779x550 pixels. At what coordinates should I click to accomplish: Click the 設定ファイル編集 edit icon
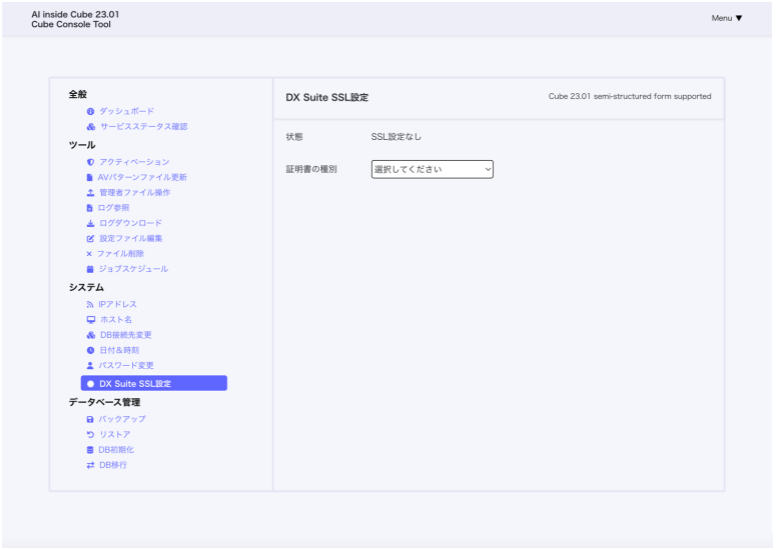pyautogui.click(x=90, y=239)
